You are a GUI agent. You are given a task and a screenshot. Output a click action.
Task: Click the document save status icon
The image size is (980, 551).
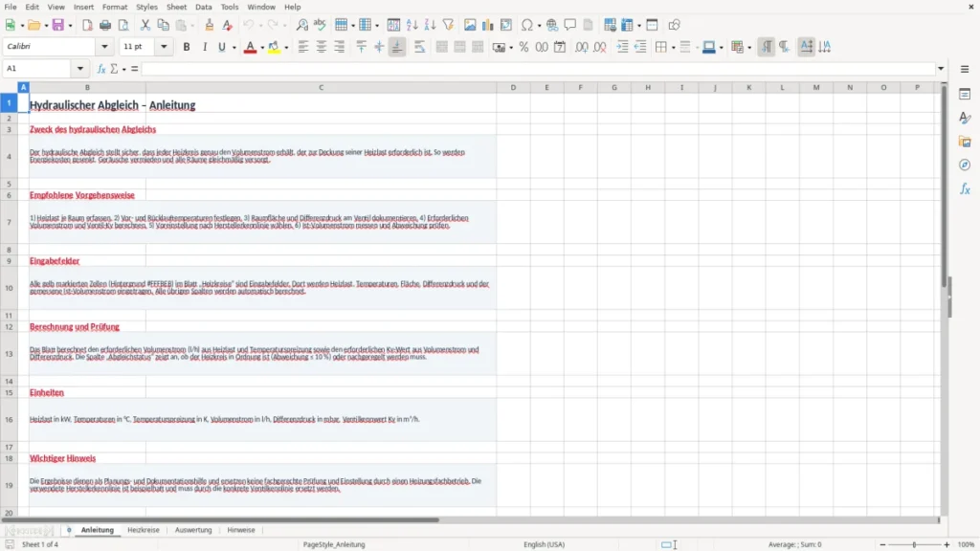coord(10,544)
